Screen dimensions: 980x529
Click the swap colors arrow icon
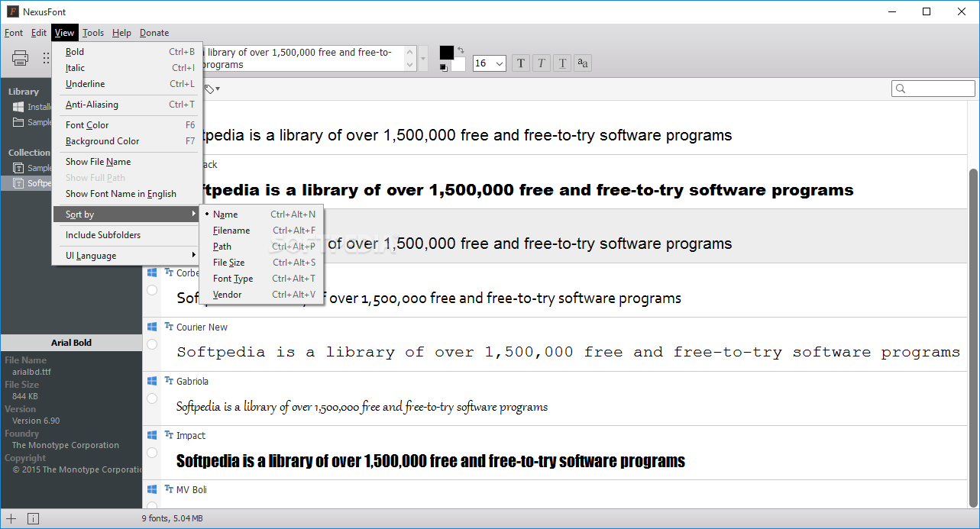[x=461, y=50]
